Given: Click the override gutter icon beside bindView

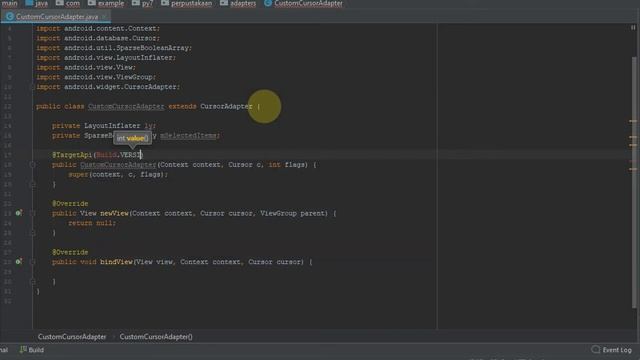Looking at the screenshot, I should pyautogui.click(x=19, y=262).
